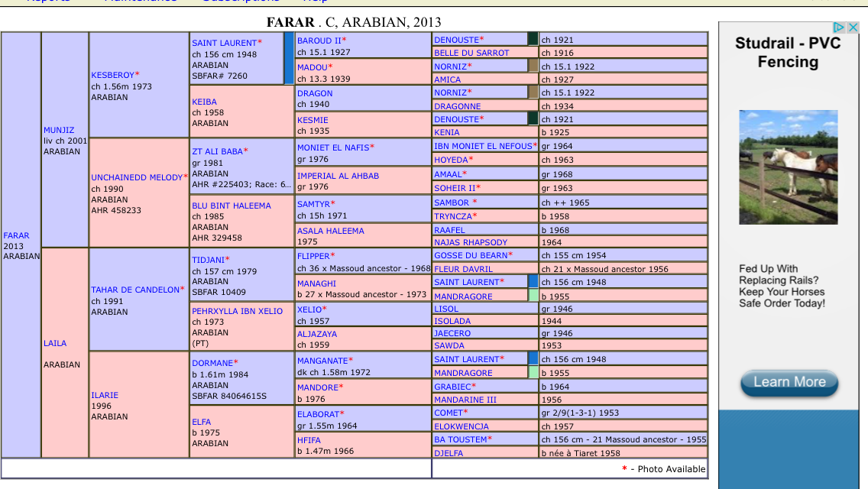The width and height of the screenshot is (868, 489).
Task: Open the XELIO pedigree link
Action: point(309,309)
